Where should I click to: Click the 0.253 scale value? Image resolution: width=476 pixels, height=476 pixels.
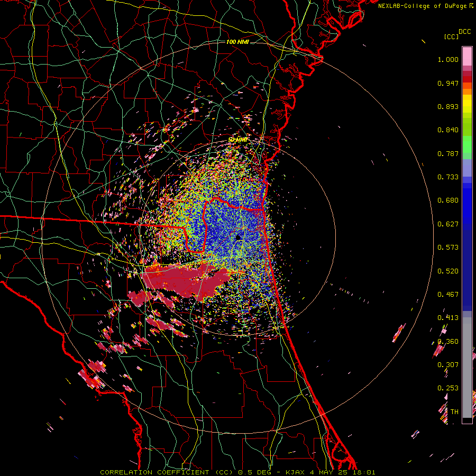click(x=448, y=388)
